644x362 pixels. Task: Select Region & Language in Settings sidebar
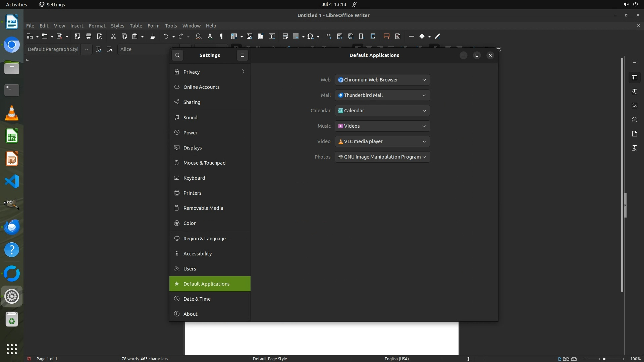click(204, 238)
